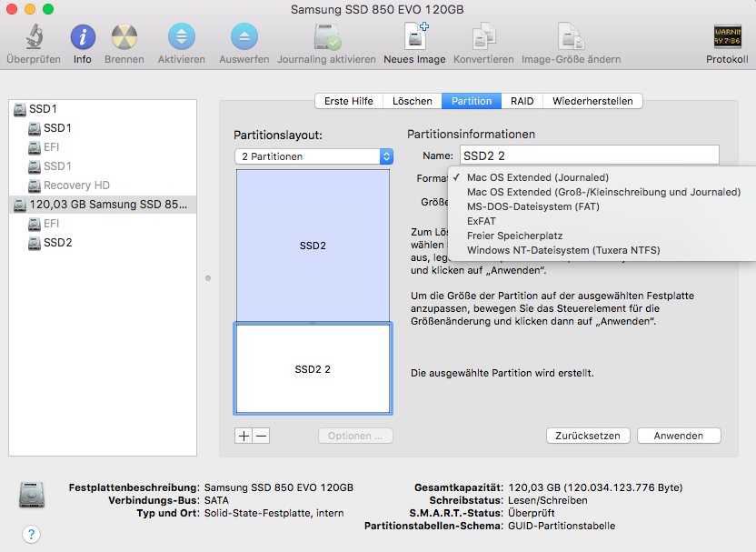
Task: Select the black SSD1 volume under SSD1 disk
Action: (103, 128)
